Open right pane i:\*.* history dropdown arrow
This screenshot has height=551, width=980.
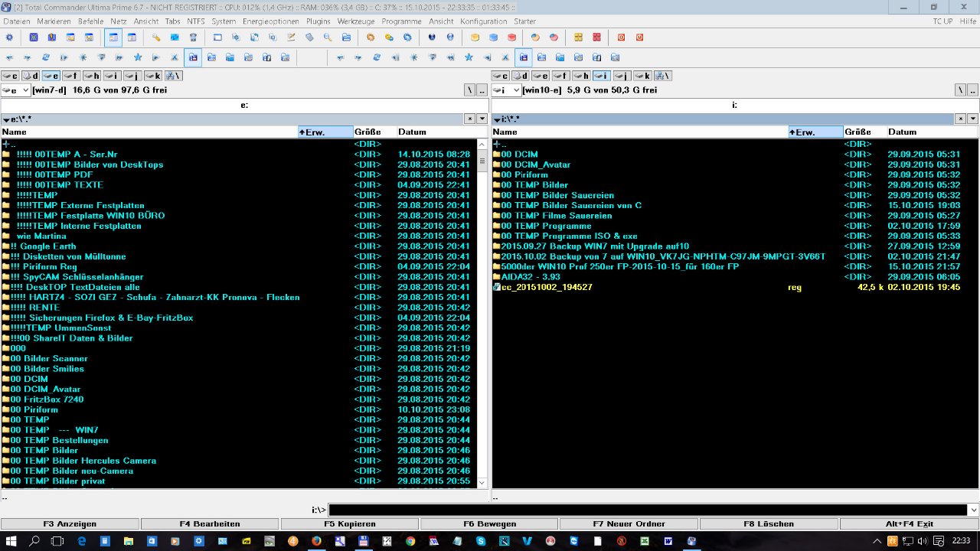pos(972,119)
